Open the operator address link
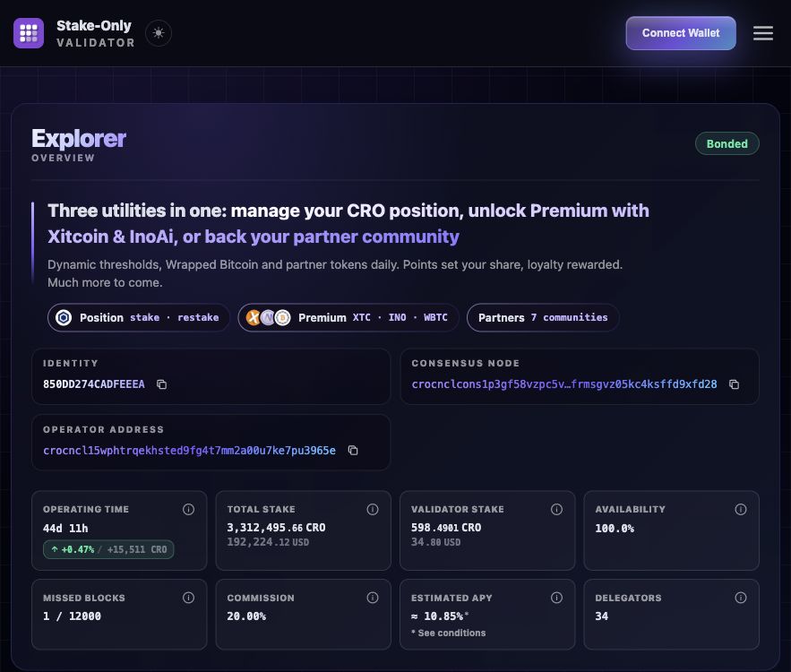 (189, 451)
